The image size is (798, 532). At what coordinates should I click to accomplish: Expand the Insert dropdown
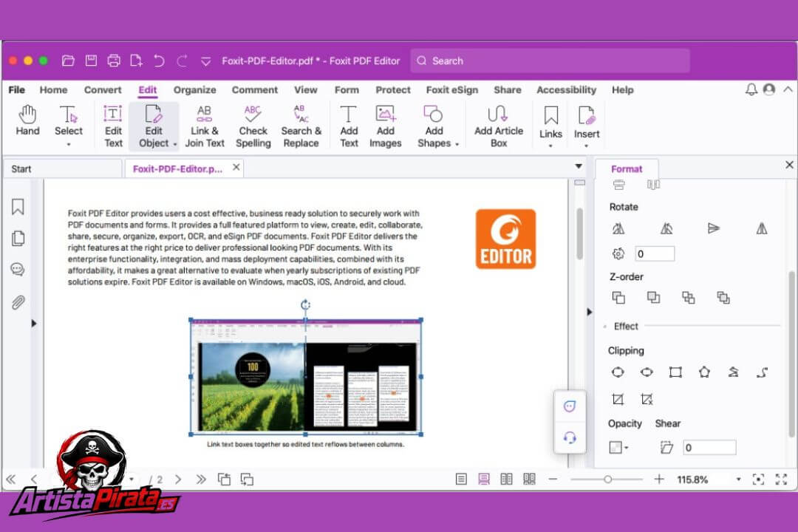(586, 146)
